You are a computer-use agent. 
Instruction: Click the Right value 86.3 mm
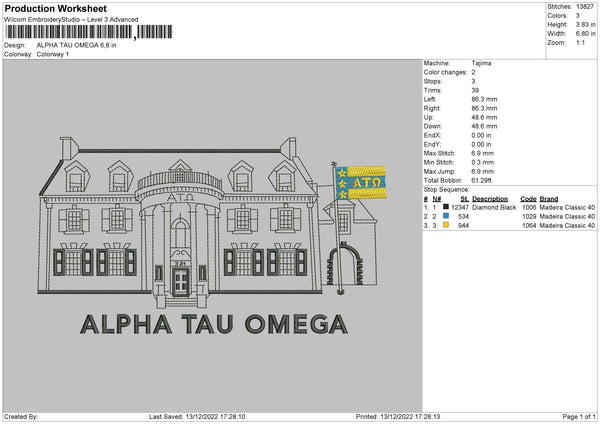484,108
